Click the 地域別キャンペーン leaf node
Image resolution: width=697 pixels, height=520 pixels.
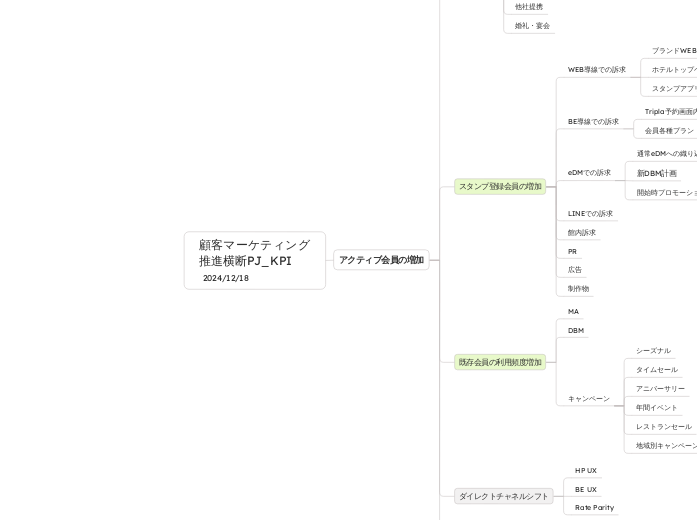(666, 446)
